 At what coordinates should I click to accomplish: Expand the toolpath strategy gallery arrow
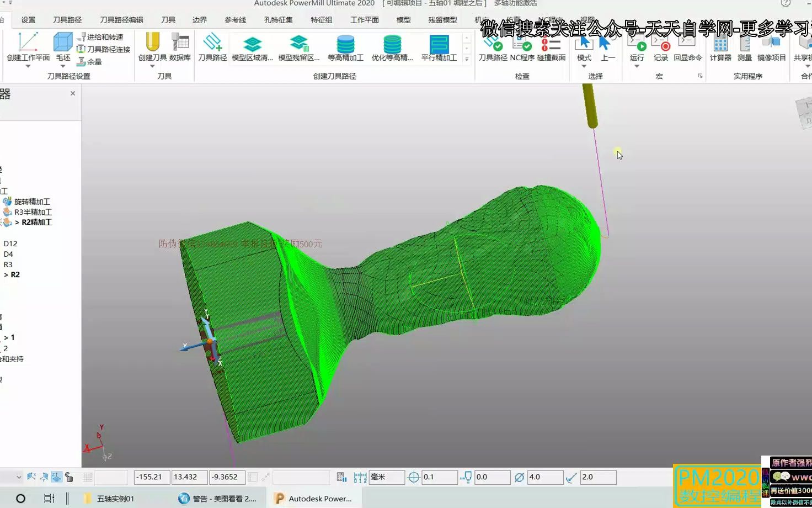467,59
